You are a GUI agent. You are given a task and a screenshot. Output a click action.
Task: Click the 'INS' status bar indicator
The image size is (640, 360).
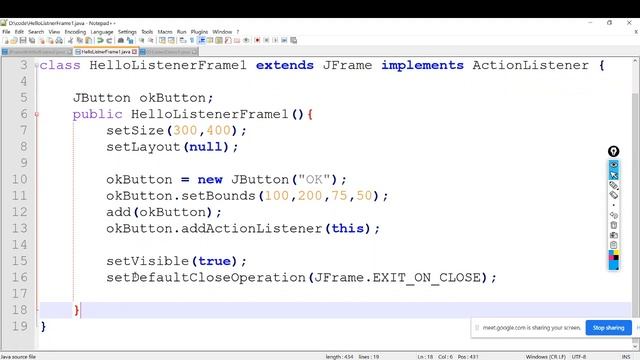pyautogui.click(x=626, y=357)
